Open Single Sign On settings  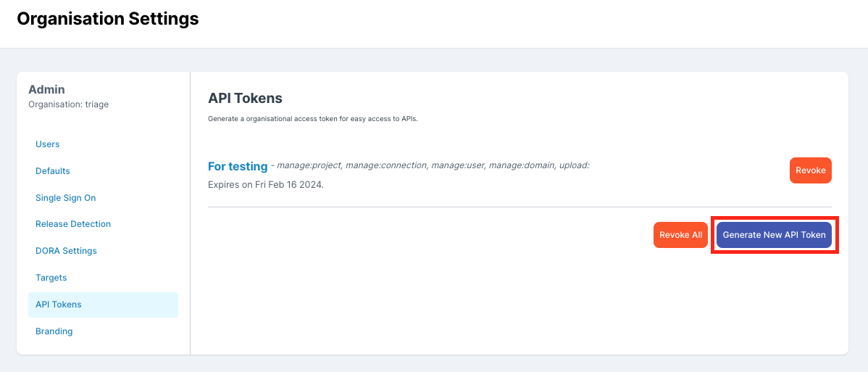pos(65,198)
